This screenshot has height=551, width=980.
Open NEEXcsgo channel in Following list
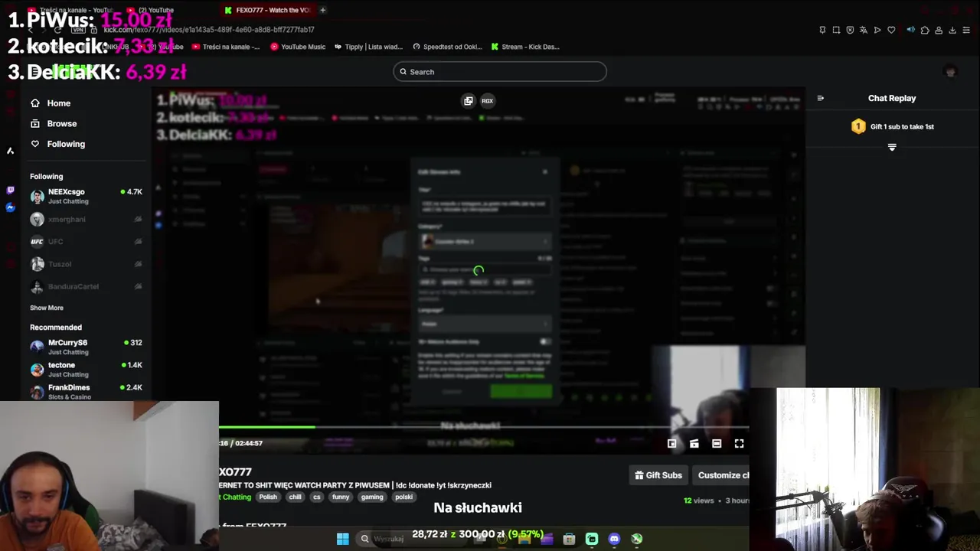click(x=86, y=196)
